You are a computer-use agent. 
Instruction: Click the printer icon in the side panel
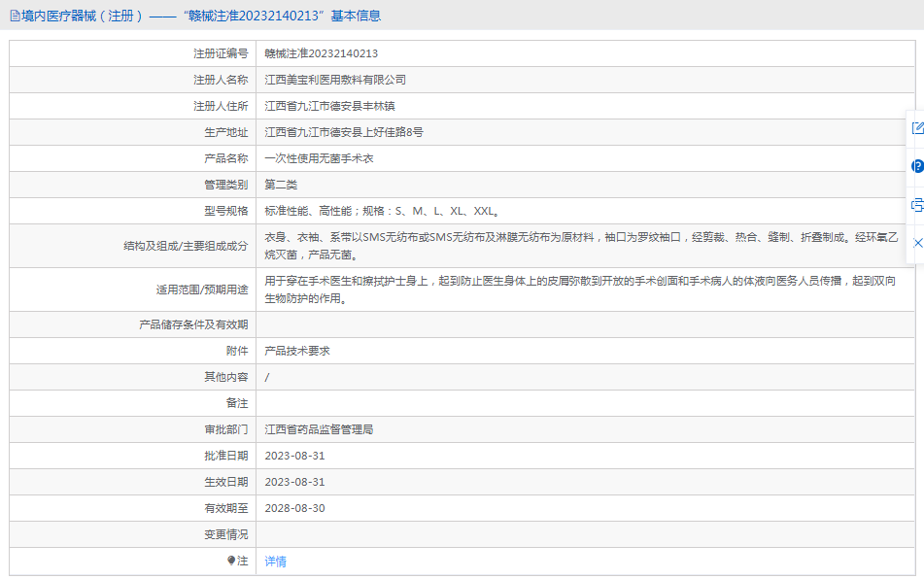917,205
